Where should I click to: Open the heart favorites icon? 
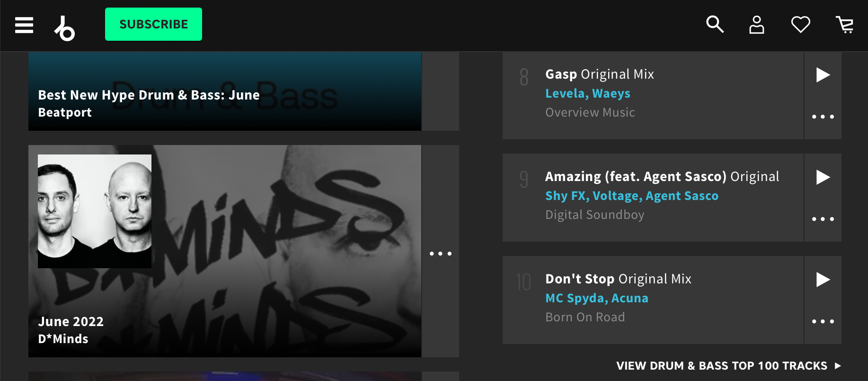tap(801, 25)
